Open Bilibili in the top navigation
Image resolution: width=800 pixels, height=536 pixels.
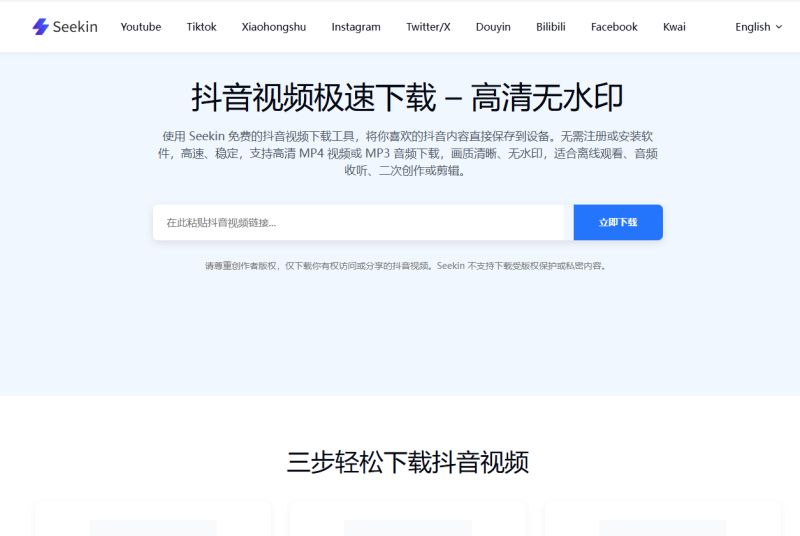coord(551,27)
